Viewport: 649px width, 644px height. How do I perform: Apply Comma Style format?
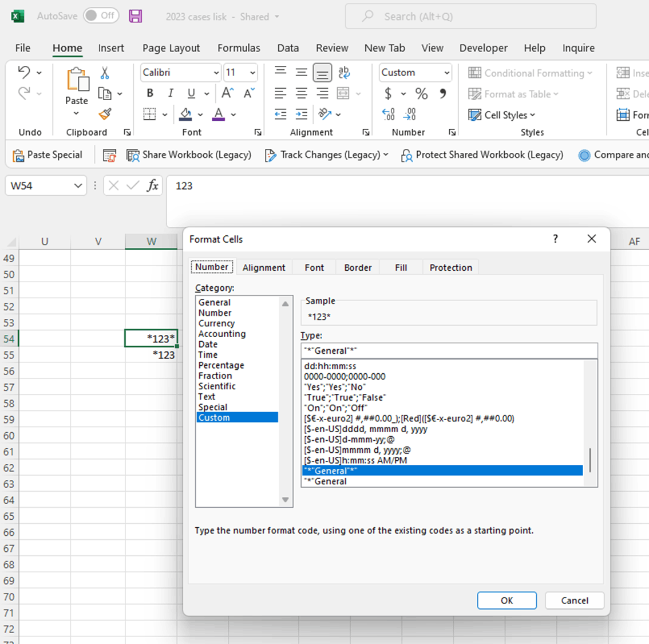(443, 93)
